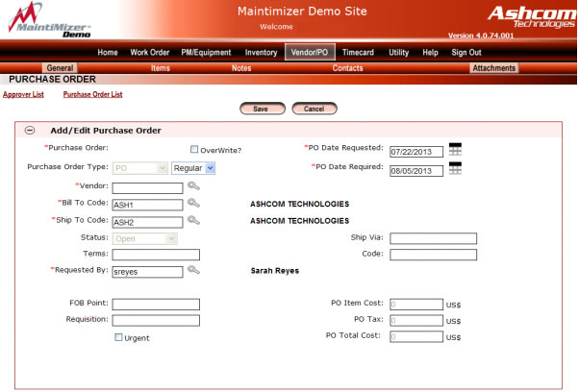The image size is (579, 392).
Task: Open the Work Order menu
Action: pos(149,53)
